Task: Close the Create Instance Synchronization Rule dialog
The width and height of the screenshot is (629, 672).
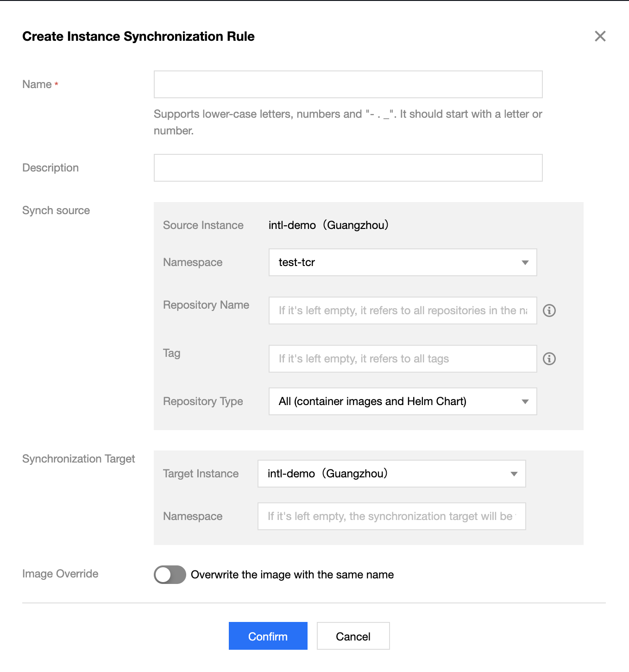Action: tap(600, 36)
